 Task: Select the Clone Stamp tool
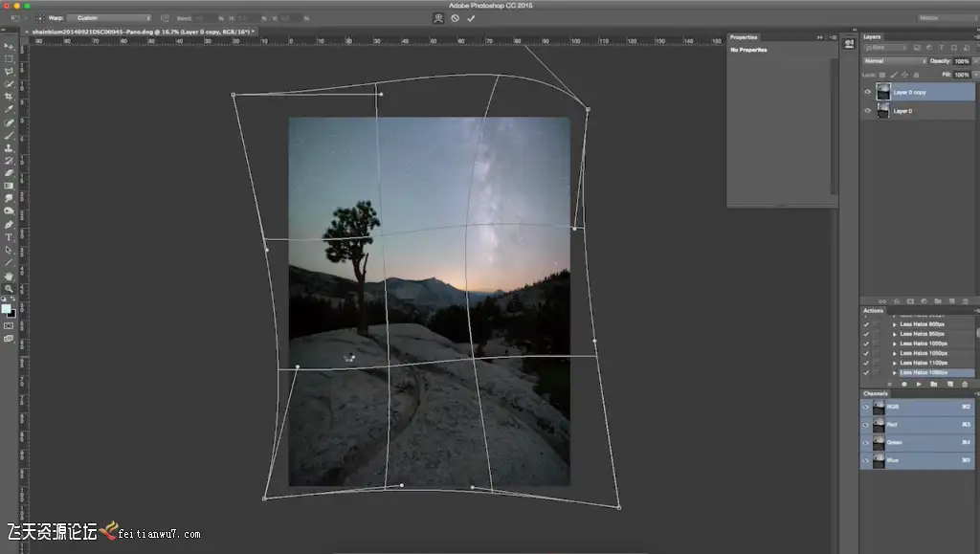[x=9, y=148]
